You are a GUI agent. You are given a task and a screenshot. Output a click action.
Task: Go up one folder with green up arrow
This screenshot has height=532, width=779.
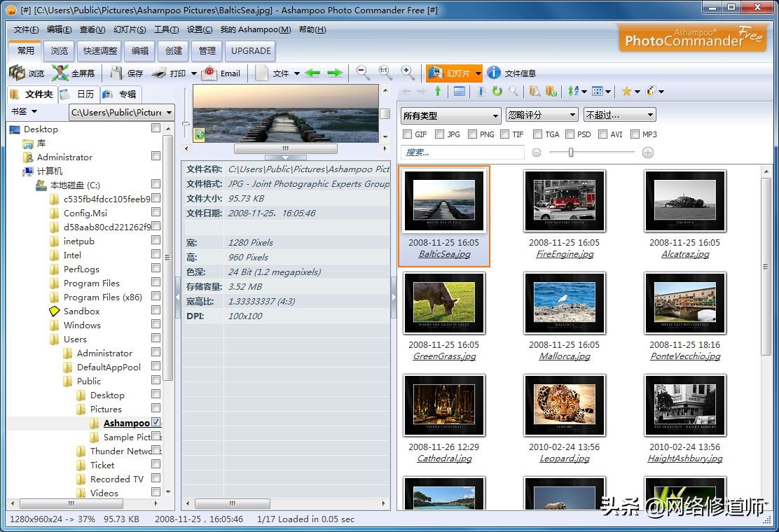[x=438, y=91]
